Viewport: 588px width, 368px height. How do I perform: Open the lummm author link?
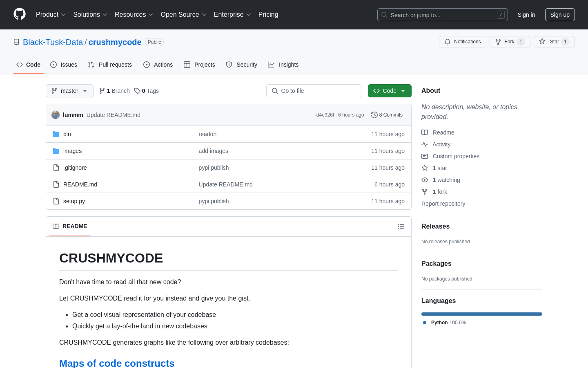coord(73,115)
